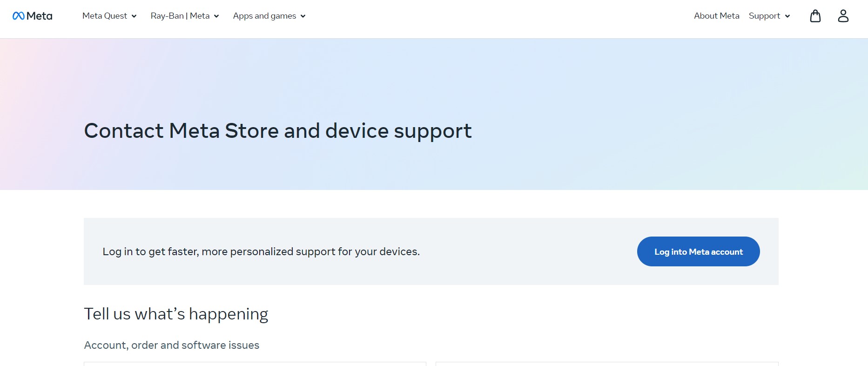
Task: Select Meta Quest in the top navigation
Action: tap(104, 16)
